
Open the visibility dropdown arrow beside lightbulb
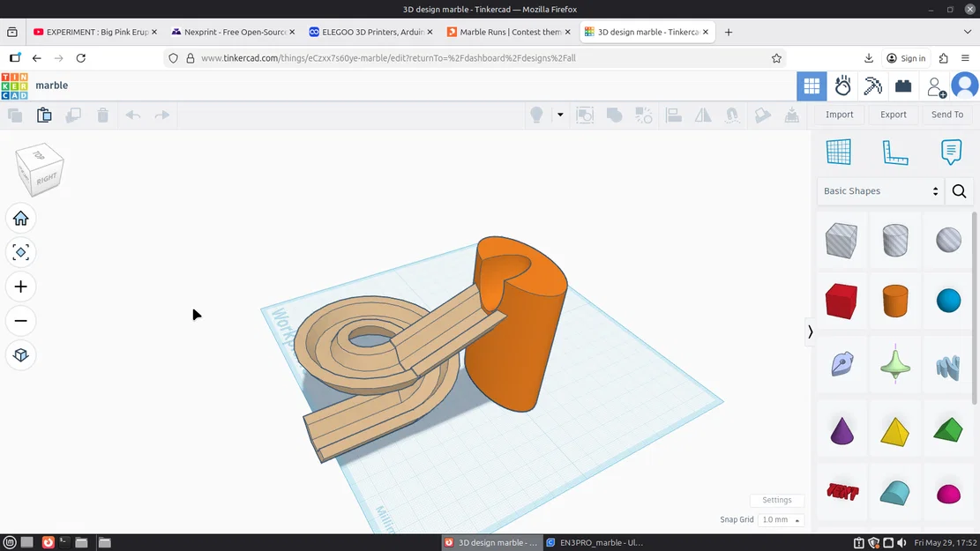coord(560,115)
